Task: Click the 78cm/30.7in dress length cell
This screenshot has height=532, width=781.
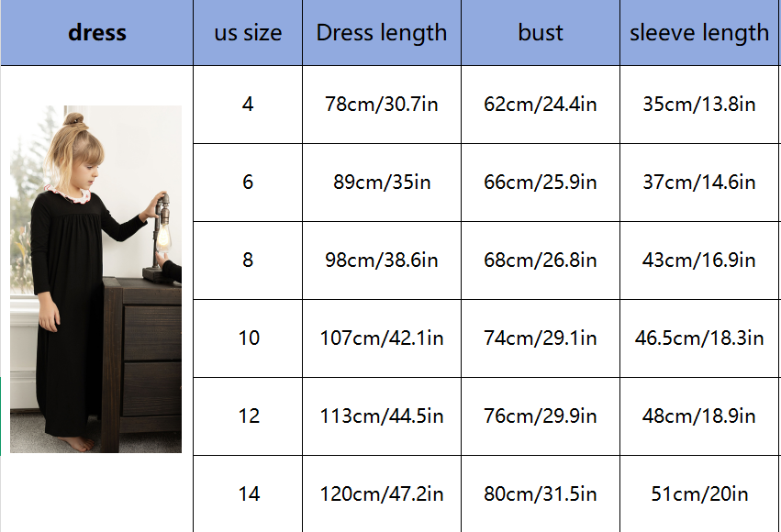Action: tap(382, 105)
